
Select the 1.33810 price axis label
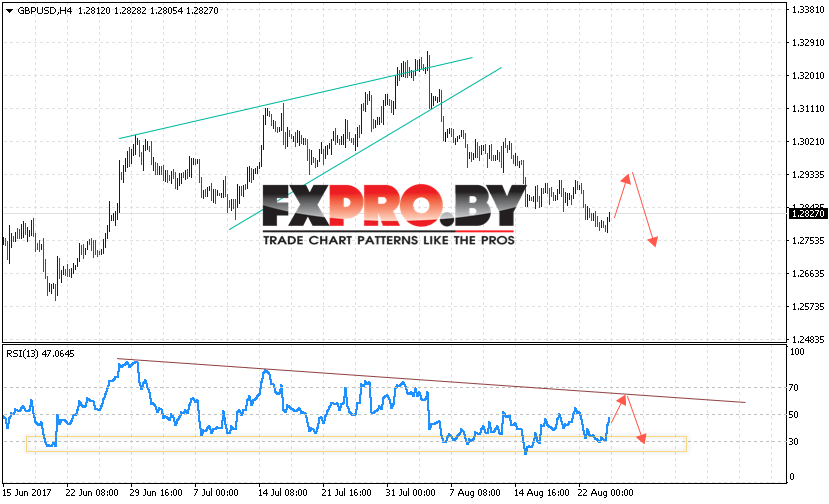(807, 10)
